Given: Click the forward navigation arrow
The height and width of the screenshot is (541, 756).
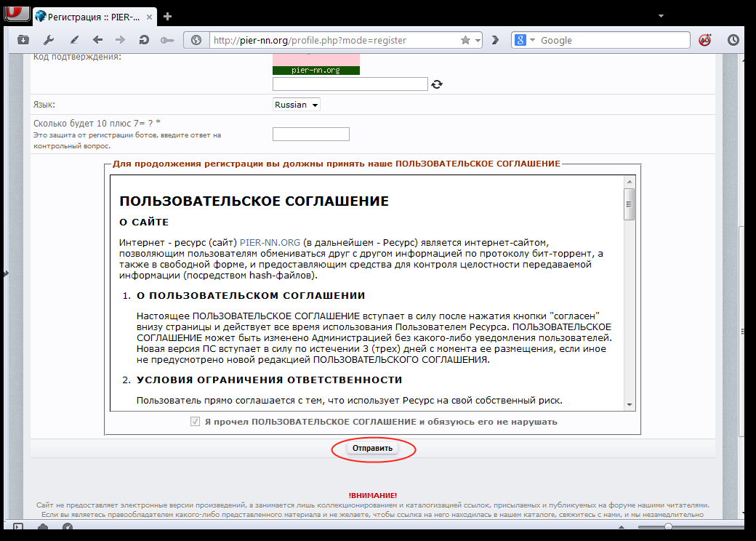Looking at the screenshot, I should 120,40.
